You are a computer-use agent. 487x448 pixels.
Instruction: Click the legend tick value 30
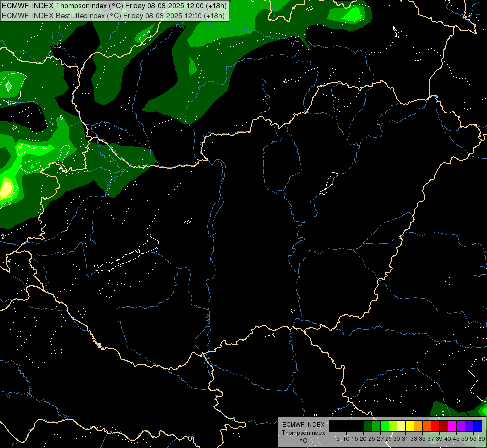click(397, 439)
